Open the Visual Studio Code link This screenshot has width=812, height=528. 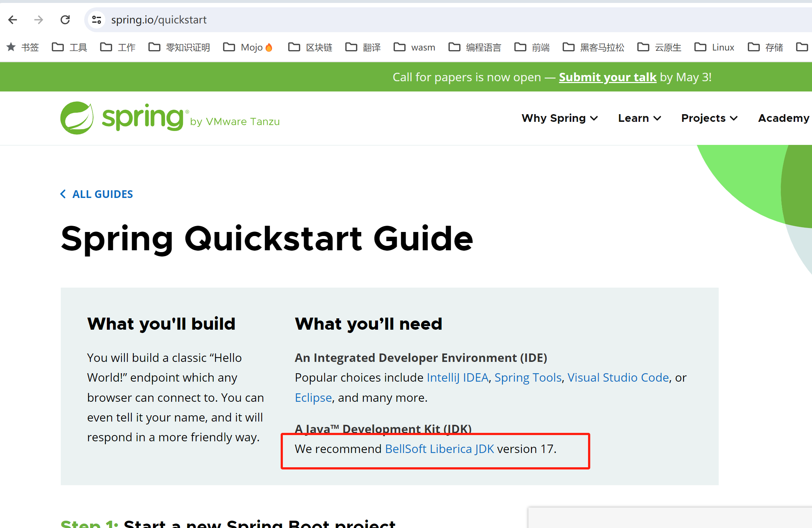[x=618, y=378]
